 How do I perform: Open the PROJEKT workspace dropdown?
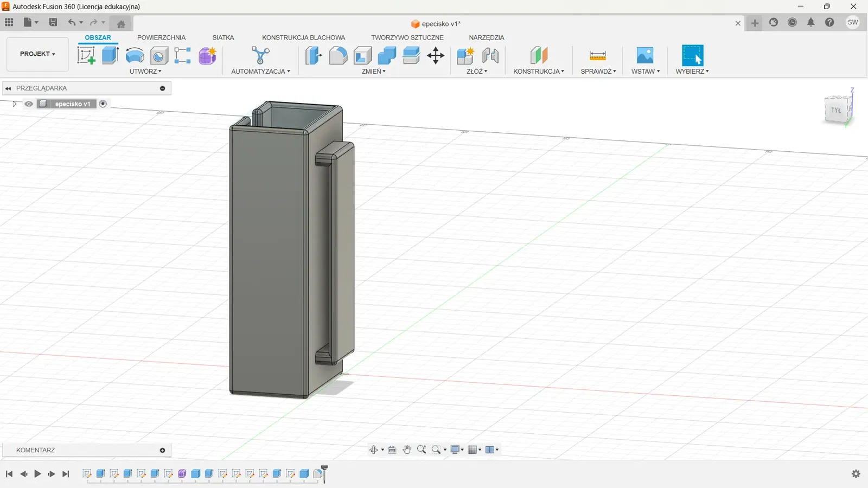click(37, 54)
